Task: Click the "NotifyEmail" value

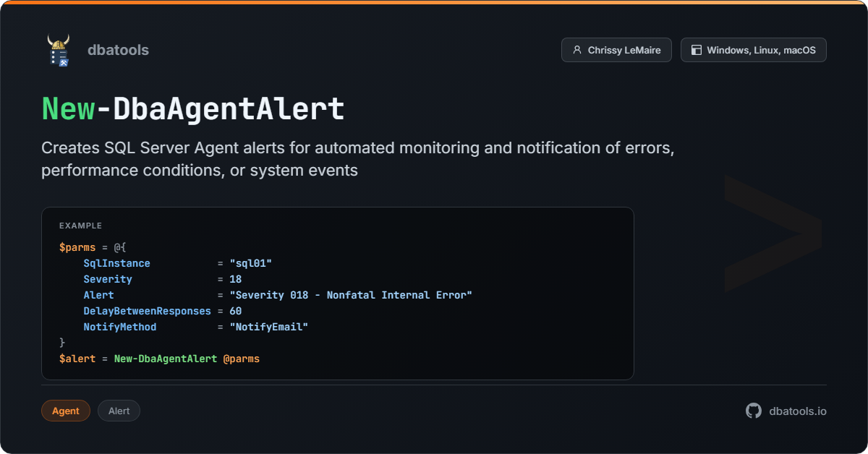Action: pos(268,327)
